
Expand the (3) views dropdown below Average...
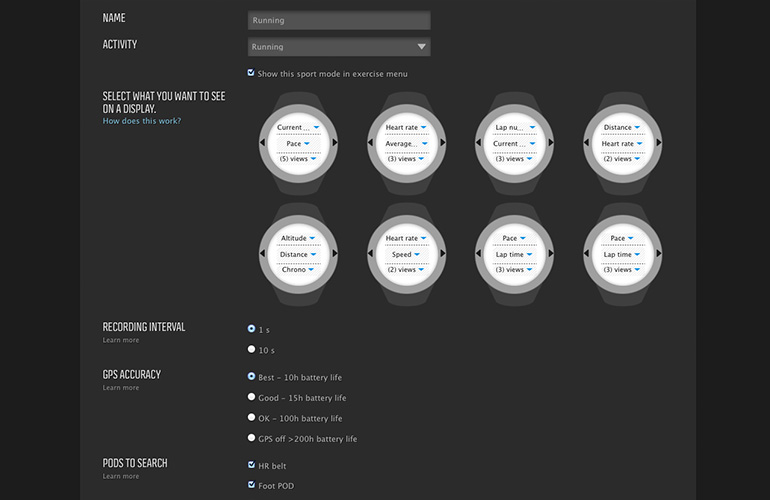pos(407,159)
